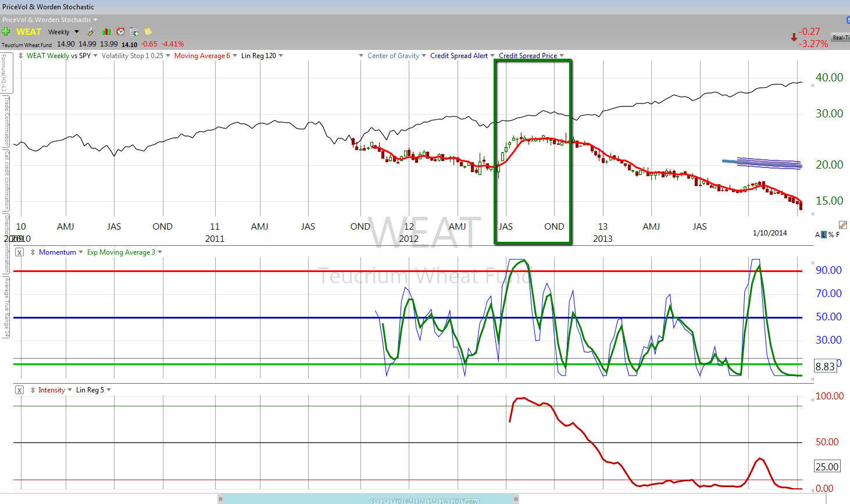850x504 pixels.
Task: Click the 40.00 price scale label
Action: pos(829,77)
